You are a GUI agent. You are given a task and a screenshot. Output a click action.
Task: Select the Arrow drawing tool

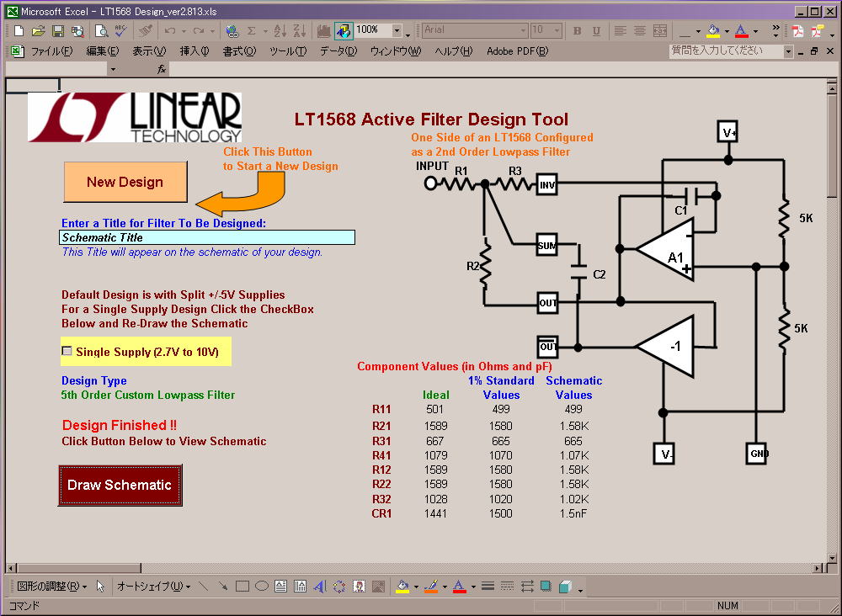pos(222,587)
